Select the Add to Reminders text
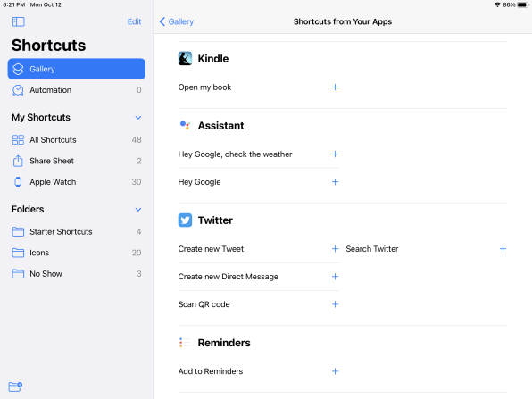 [x=211, y=371]
